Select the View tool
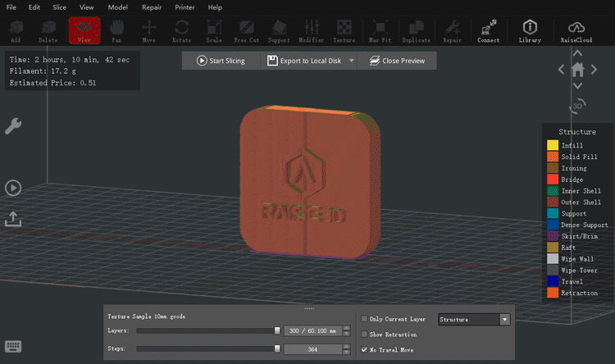 click(x=84, y=30)
